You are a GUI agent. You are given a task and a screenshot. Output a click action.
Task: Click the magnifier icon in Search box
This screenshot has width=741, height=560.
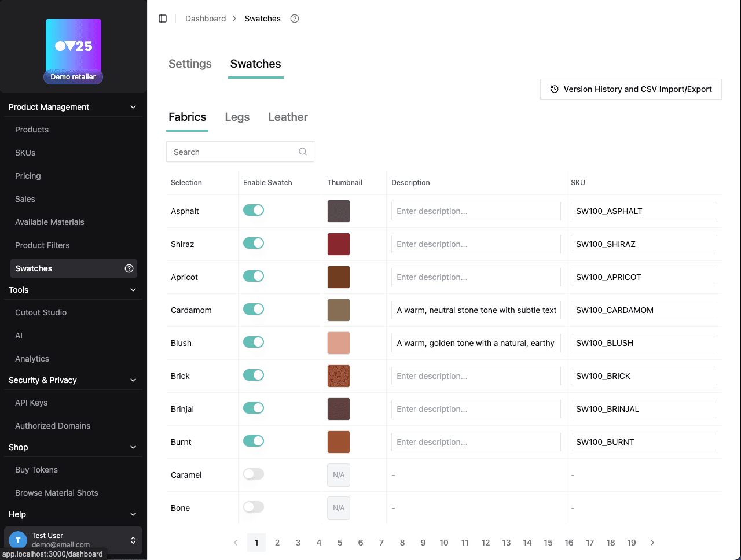pos(303,152)
